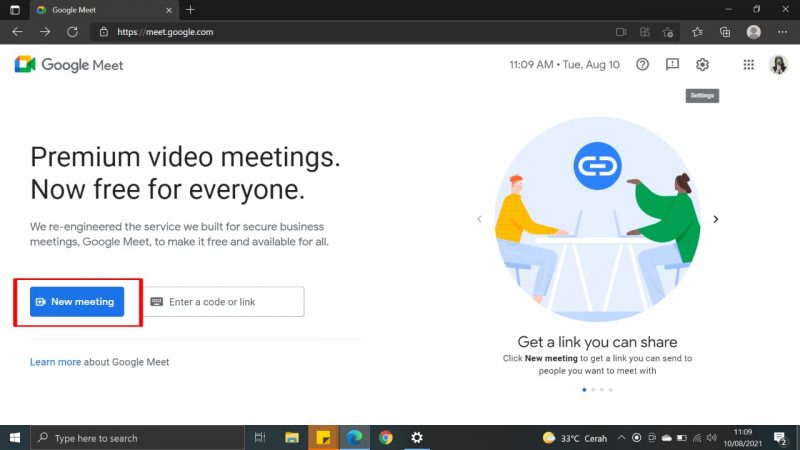This screenshot has height=450, width=800.
Task: Select the fourth carousel dot indicator
Action: (x=610, y=390)
